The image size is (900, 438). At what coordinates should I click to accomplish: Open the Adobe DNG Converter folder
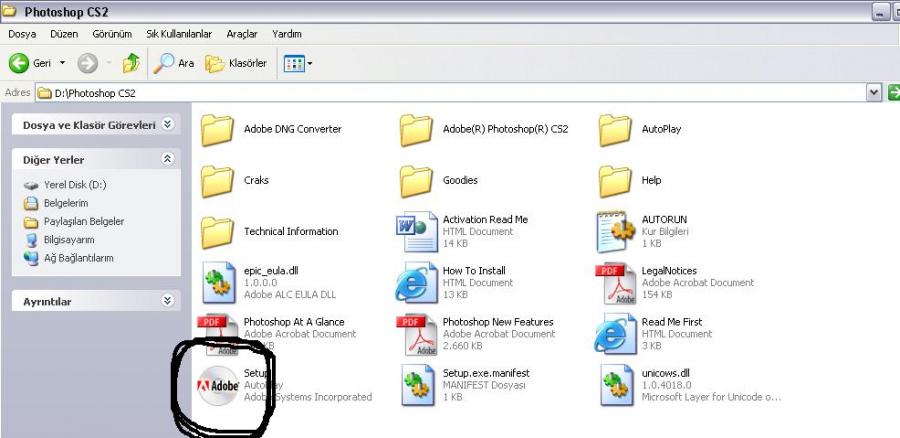[217, 130]
